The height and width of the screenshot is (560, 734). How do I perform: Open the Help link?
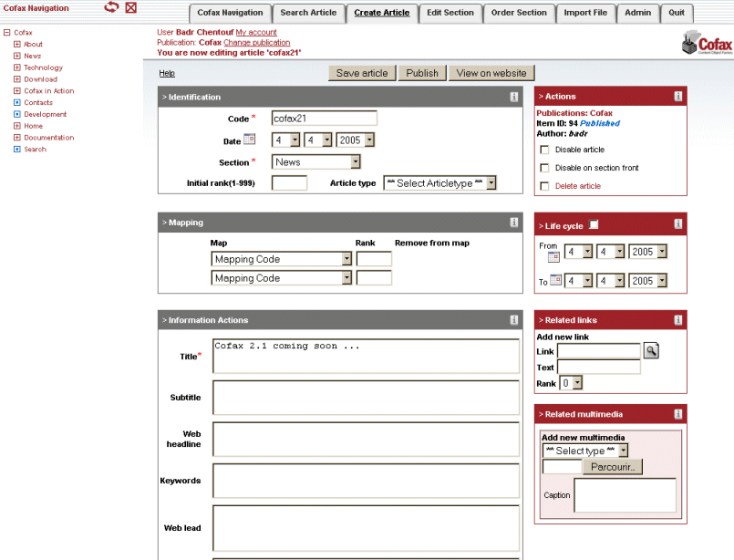coord(167,73)
